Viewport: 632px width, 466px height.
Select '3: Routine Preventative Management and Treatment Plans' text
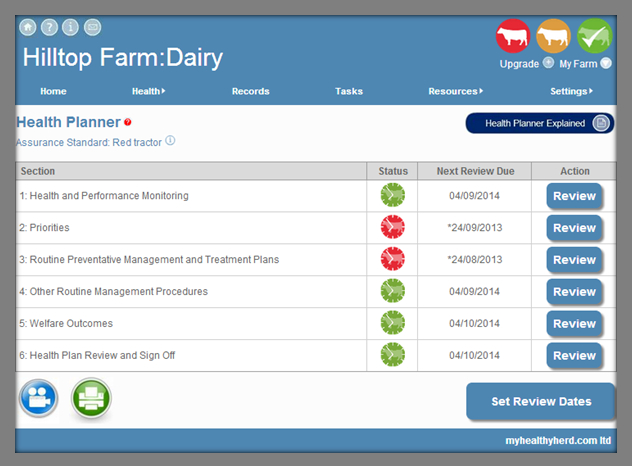coord(149,259)
